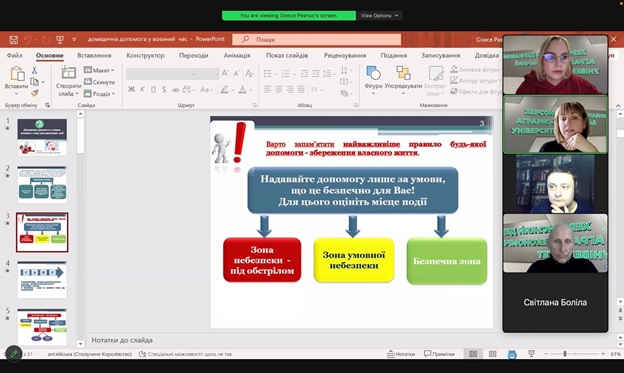Select slide 4 thumbnail with CABC arrow
The height and width of the screenshot is (373, 624).
click(42, 279)
